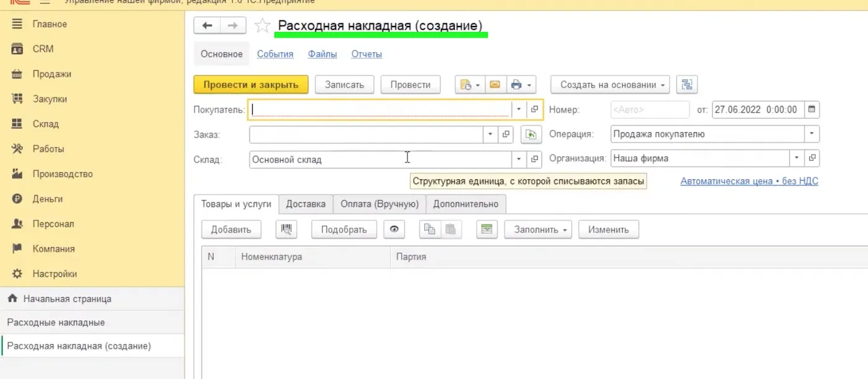Open the Покупатель field's open-form icon
The height and width of the screenshot is (379, 868).
534,110
